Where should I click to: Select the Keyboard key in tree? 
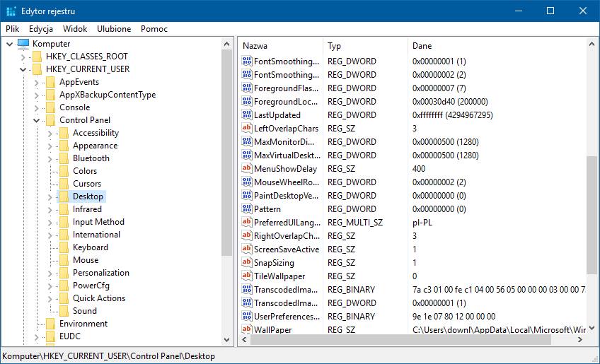pyautogui.click(x=91, y=247)
